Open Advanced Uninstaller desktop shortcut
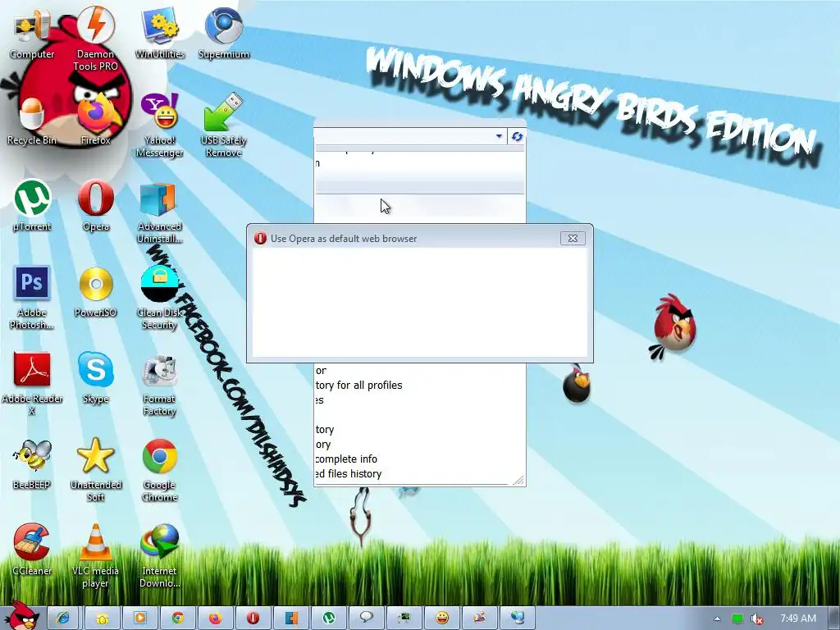The image size is (840, 630). pyautogui.click(x=160, y=212)
